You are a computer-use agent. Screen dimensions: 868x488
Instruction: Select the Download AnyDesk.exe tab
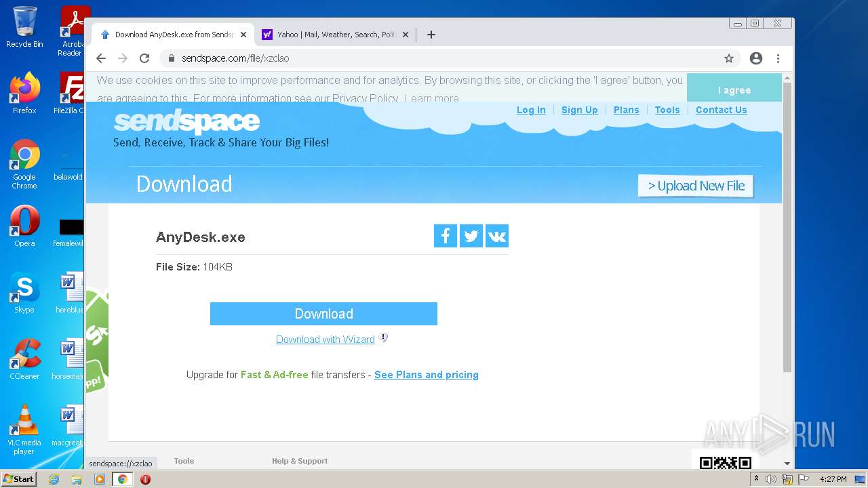[174, 35]
